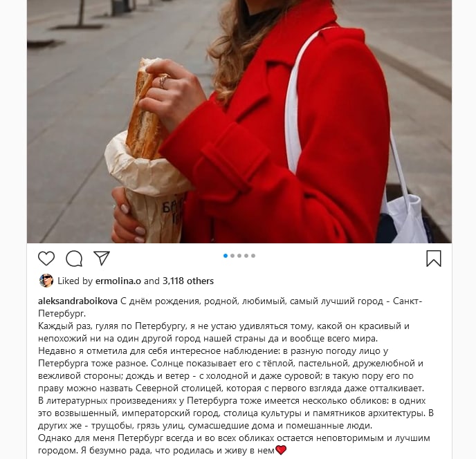Open ermolina.o's profile avatar
476x459 pixels.
pyautogui.click(x=46, y=281)
